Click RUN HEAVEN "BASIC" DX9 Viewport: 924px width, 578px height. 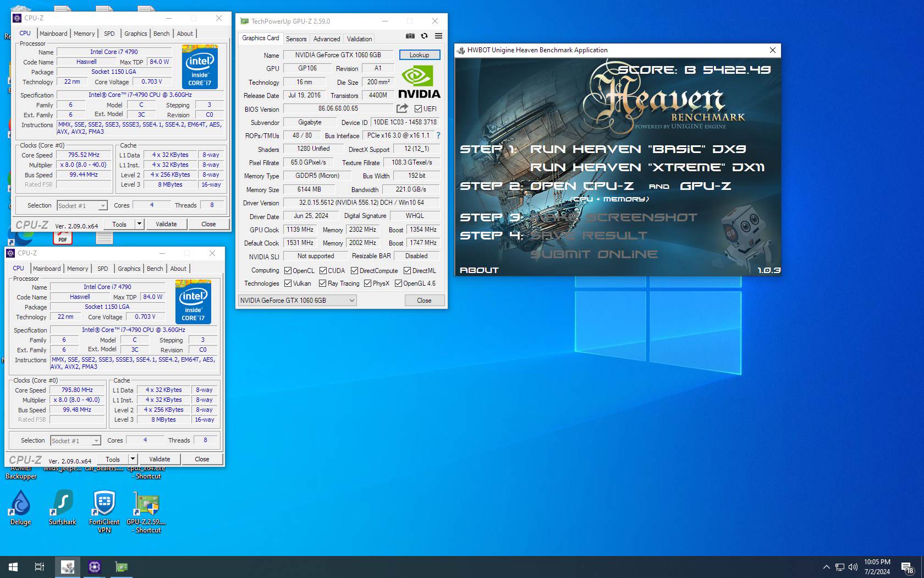click(638, 149)
